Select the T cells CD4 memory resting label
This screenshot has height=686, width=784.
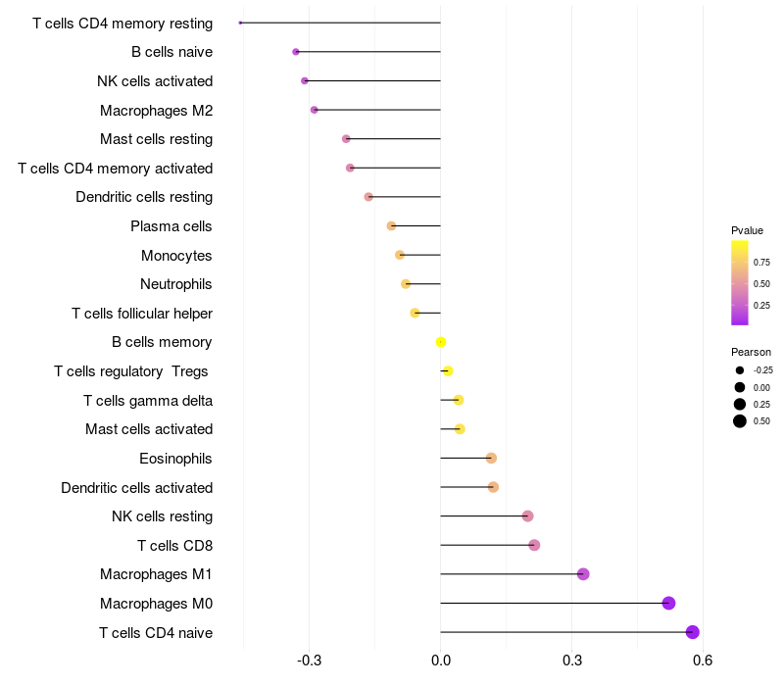122,24
